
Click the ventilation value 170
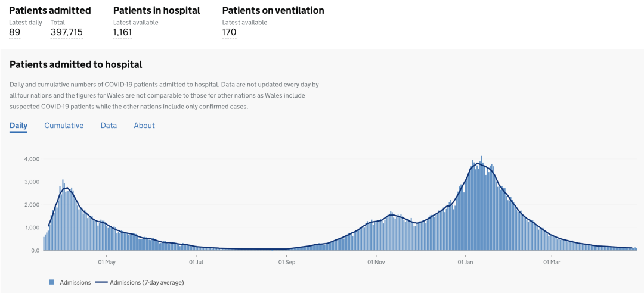pos(229,32)
